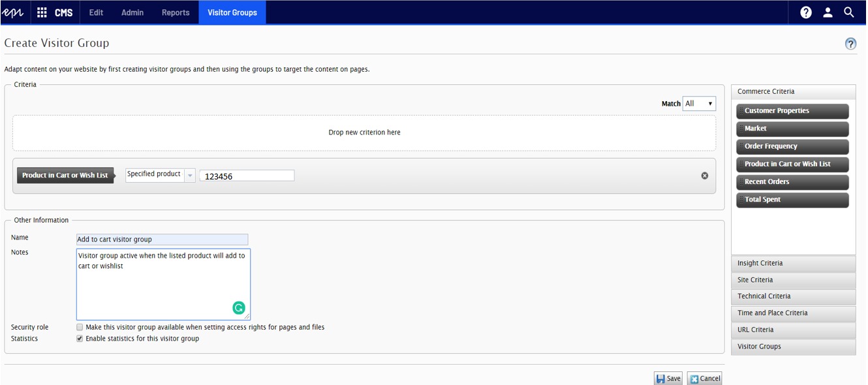Open the help question mark in top bar
Image resolution: width=868 pixels, height=385 pixels.
pos(806,12)
